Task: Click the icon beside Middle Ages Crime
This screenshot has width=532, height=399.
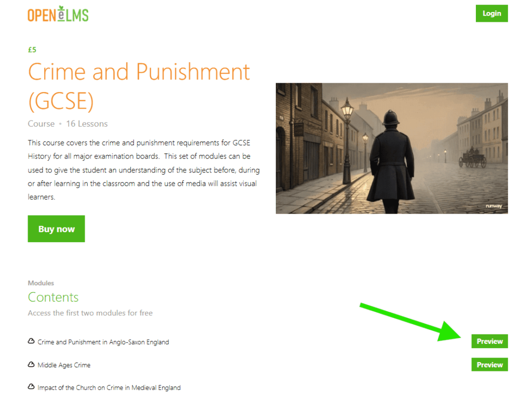Action: 31,364
